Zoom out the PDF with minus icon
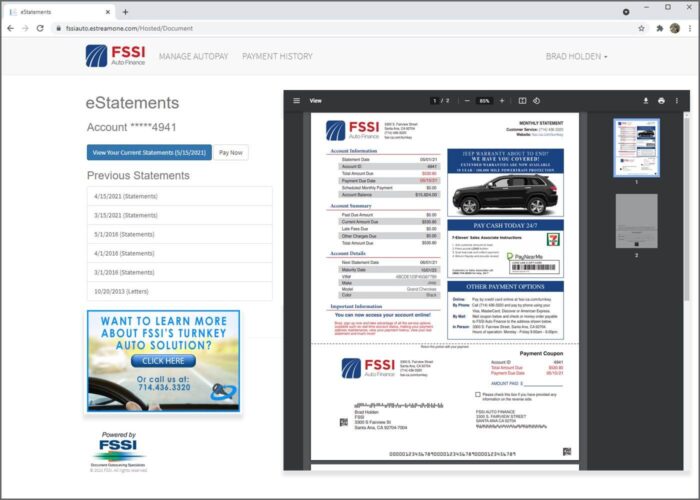The width and height of the screenshot is (700, 500). pos(467,100)
